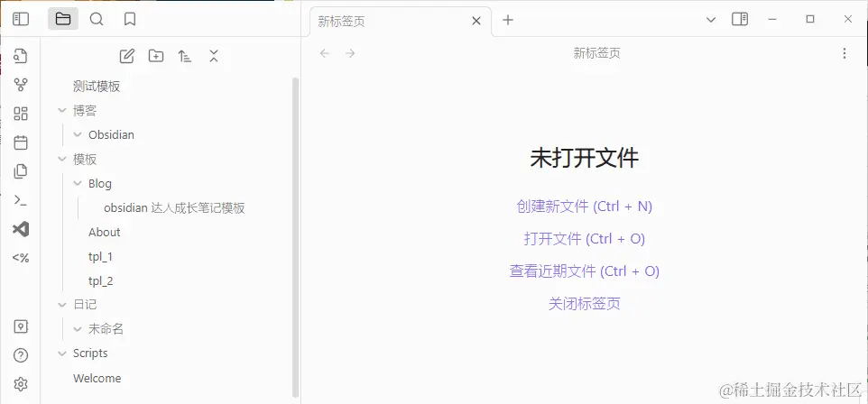Open the file explorer folder tab
868x404 pixels.
(63, 19)
